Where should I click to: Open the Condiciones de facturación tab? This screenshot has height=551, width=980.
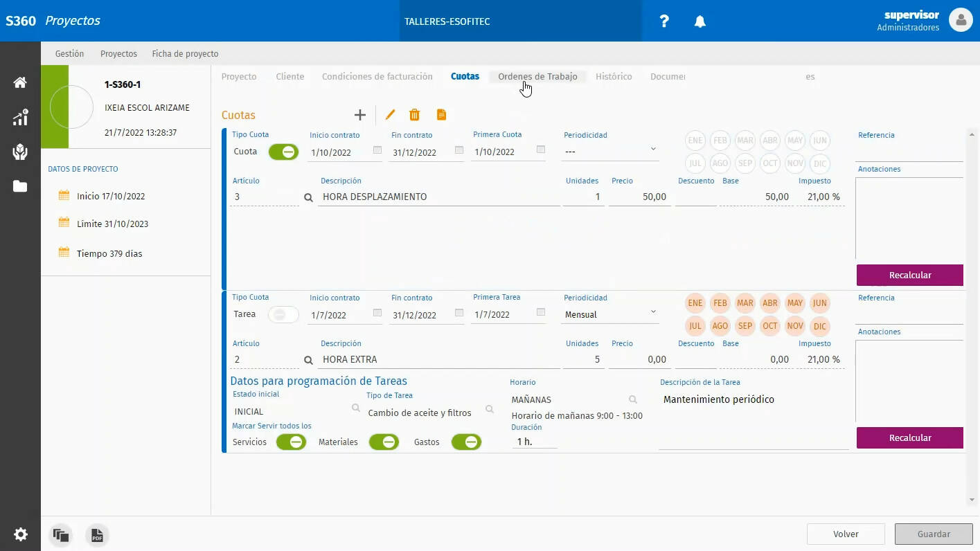[x=377, y=77]
